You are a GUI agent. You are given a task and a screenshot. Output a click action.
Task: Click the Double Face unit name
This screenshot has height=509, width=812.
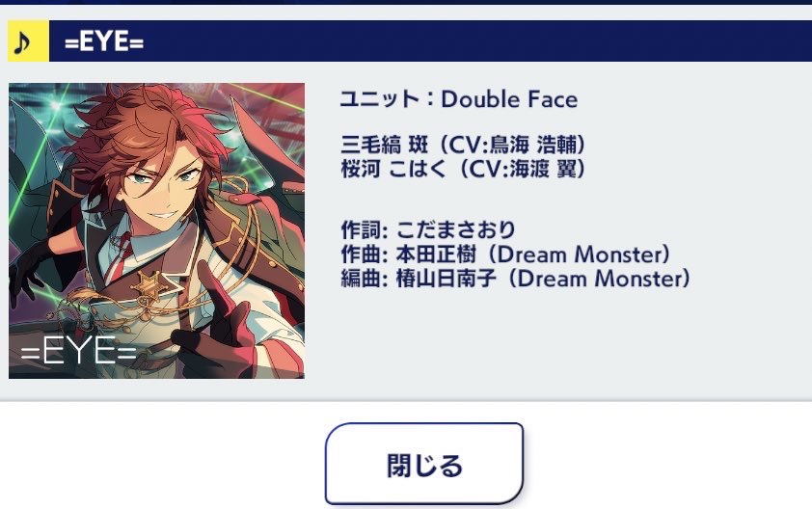click(x=509, y=99)
